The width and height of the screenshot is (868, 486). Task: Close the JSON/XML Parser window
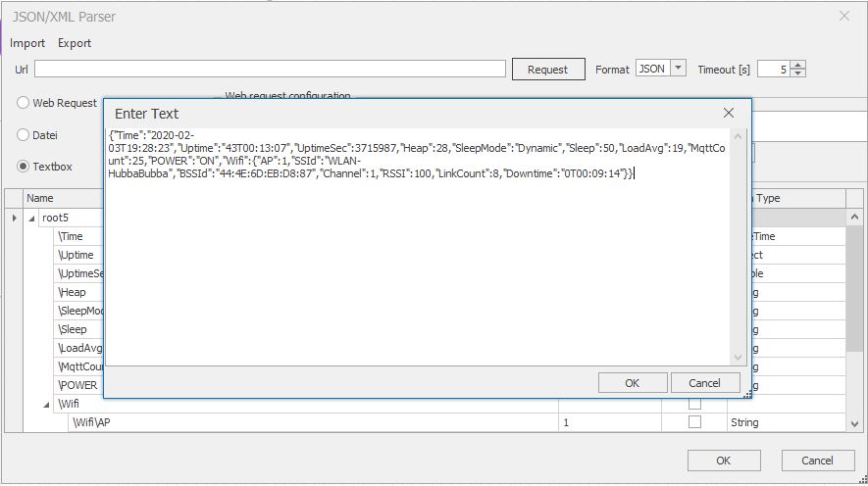tap(843, 17)
